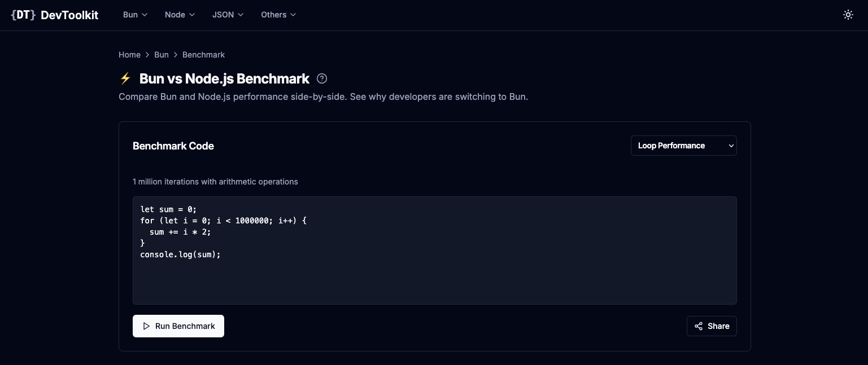Viewport: 868px width, 365px height.
Task: Open the Bun breadcrumb link
Action: (162, 55)
